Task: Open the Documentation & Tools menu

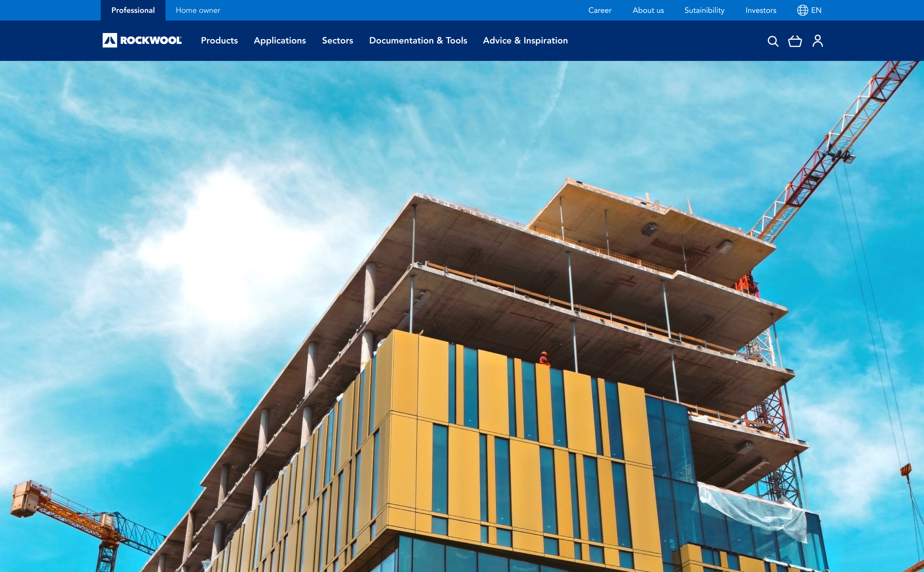Action: (418, 40)
